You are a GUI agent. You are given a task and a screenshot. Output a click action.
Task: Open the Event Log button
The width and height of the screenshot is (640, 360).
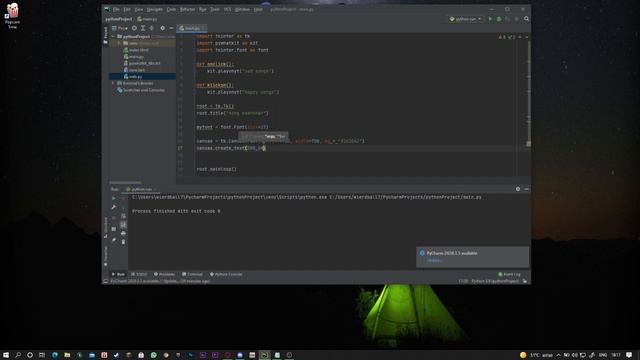click(x=509, y=274)
